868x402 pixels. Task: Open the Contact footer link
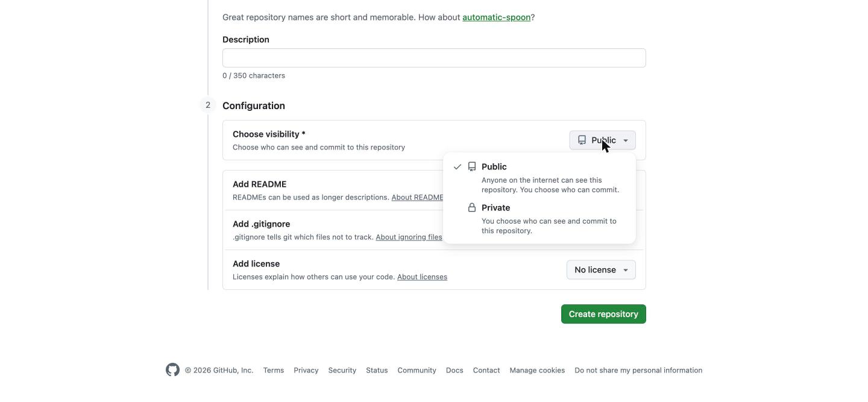pyautogui.click(x=486, y=370)
